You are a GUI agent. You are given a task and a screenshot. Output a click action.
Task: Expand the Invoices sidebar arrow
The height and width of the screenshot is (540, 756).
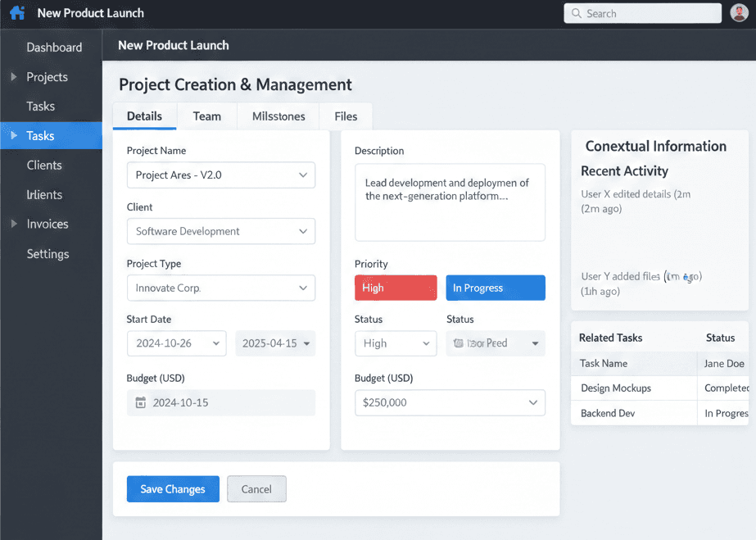[13, 224]
